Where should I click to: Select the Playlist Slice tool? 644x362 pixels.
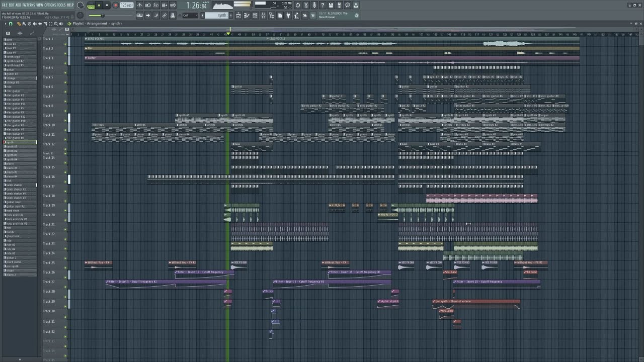[x=45, y=24]
